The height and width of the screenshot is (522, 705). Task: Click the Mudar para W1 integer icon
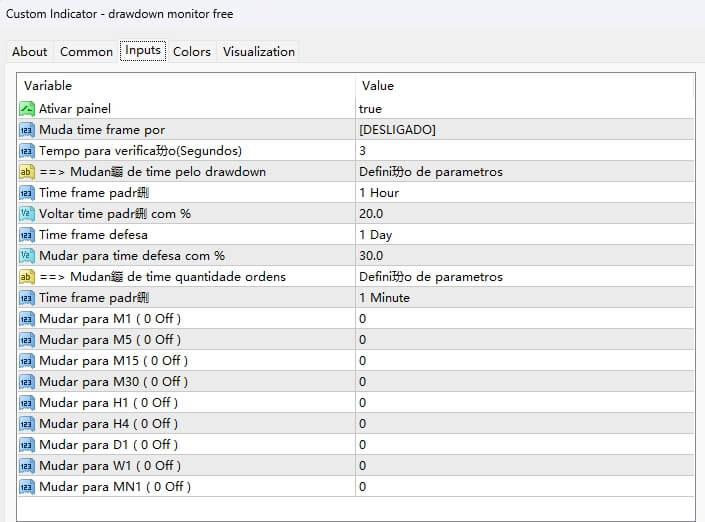coord(27,465)
